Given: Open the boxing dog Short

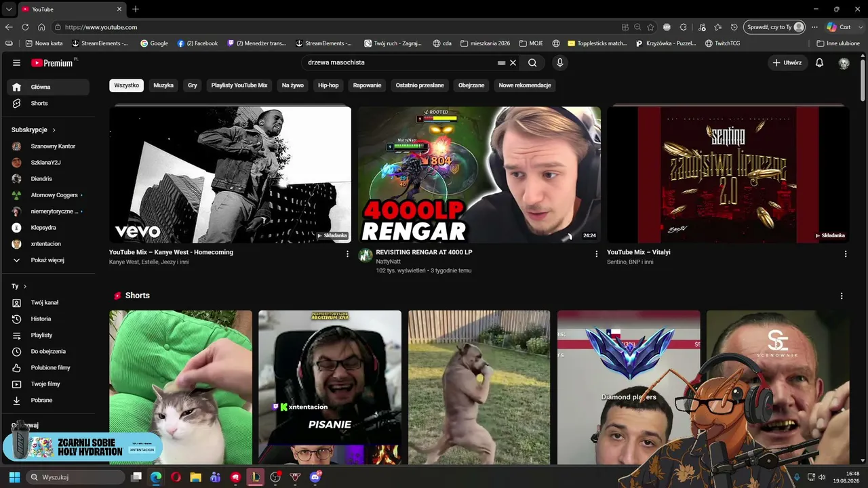Looking at the screenshot, I should tap(479, 387).
